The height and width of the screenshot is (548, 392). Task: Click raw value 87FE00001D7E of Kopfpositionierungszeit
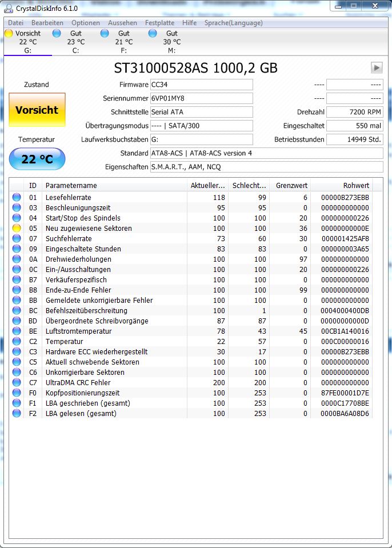345,393
